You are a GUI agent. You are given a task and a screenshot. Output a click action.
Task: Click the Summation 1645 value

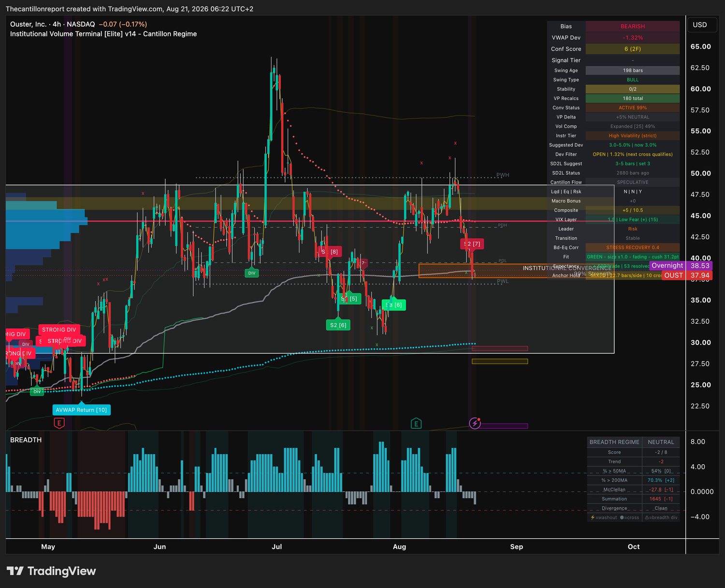[661, 499]
